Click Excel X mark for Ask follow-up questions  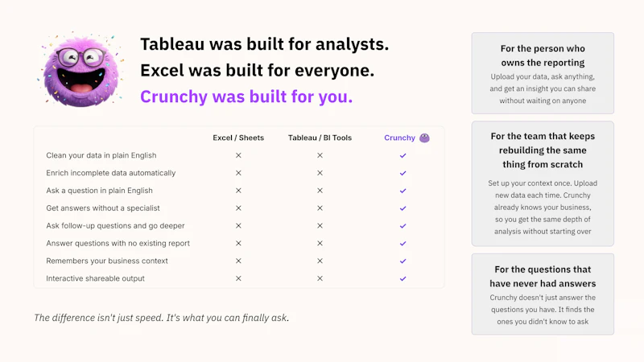tap(238, 226)
